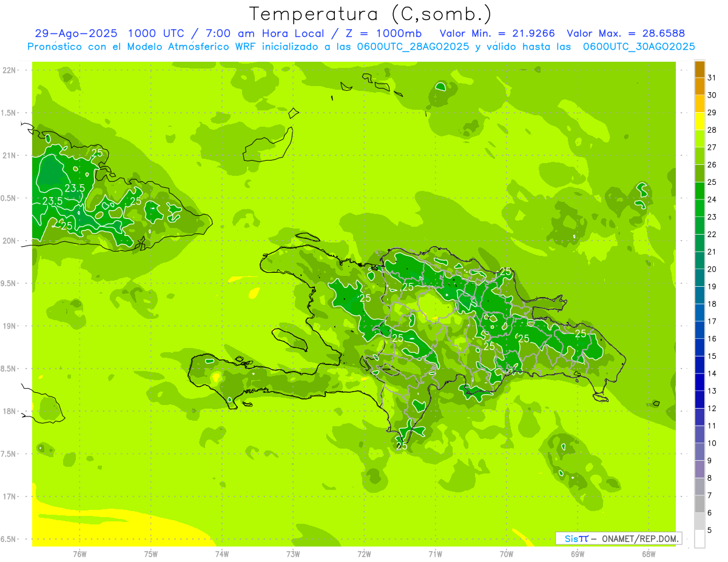Click the '76W' longitude label
The height and width of the screenshot is (562, 728).
[79, 554]
